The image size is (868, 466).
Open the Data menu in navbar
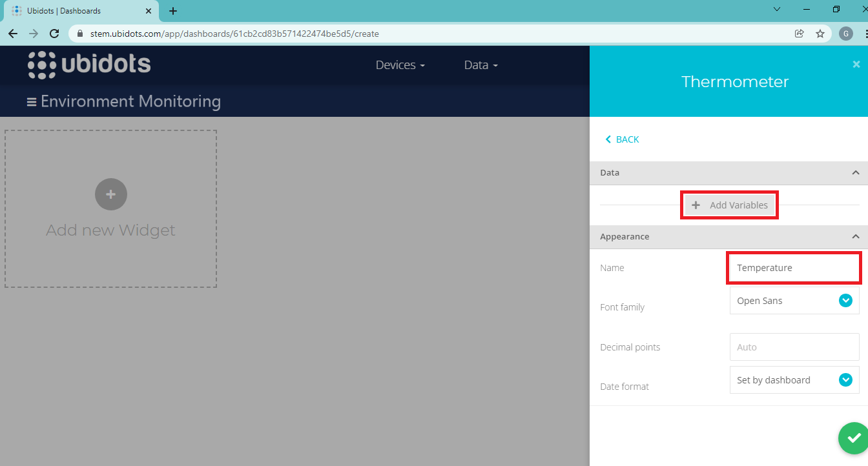click(x=480, y=65)
